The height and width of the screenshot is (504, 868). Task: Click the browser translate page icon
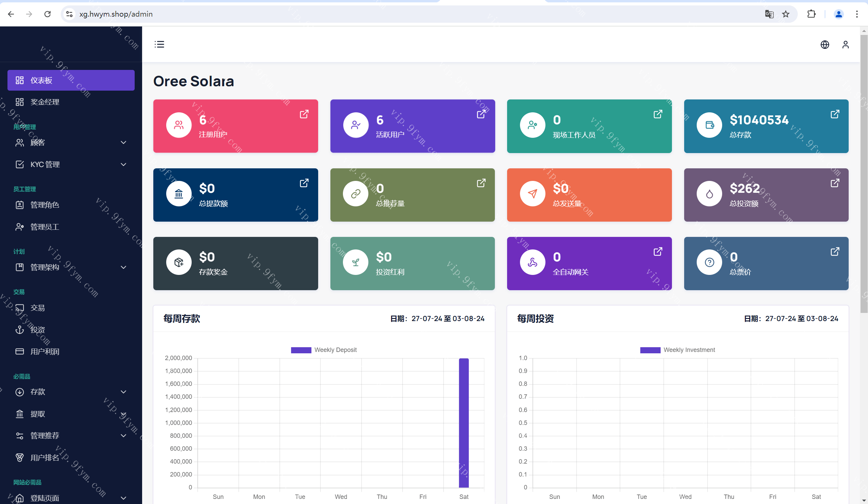[769, 14]
